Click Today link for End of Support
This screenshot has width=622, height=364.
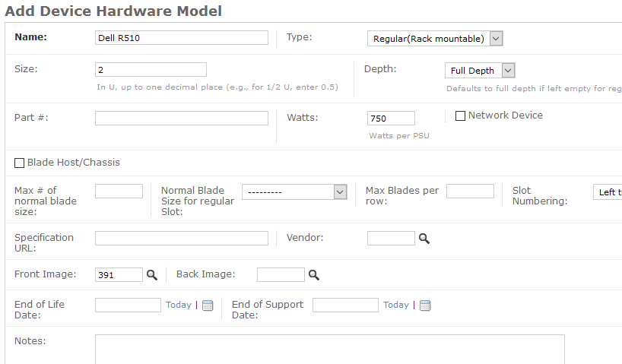(x=396, y=305)
